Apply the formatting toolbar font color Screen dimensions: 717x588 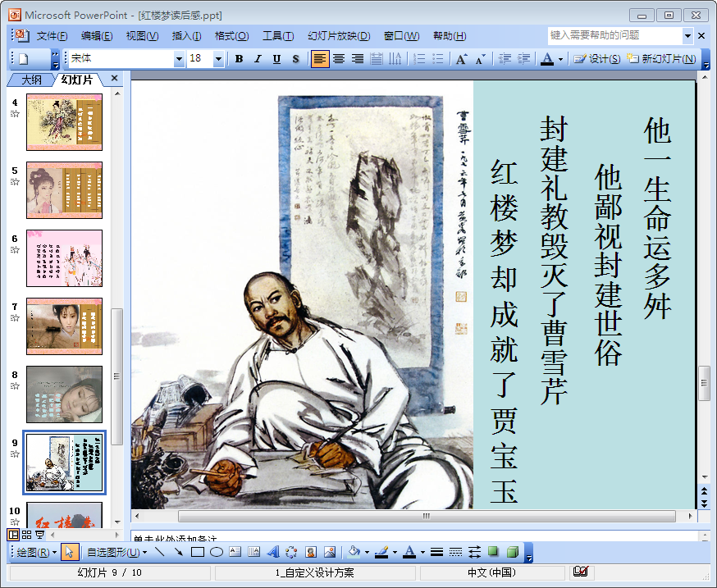tap(547, 59)
